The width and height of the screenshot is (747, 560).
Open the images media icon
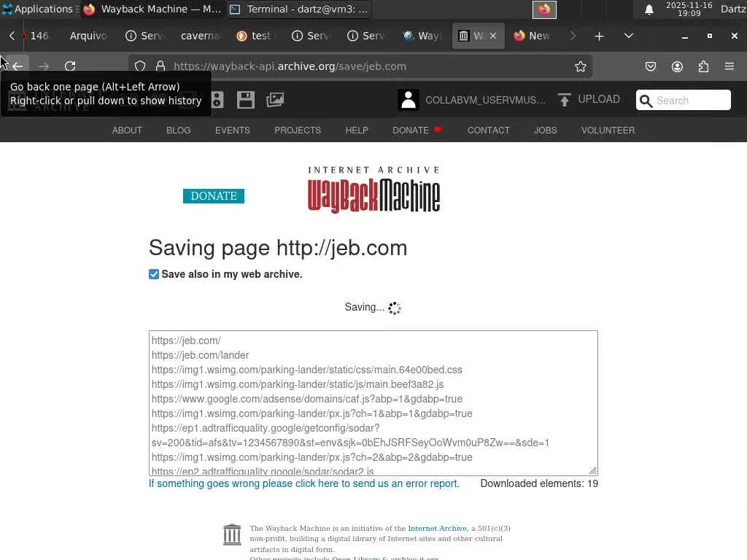(x=275, y=100)
